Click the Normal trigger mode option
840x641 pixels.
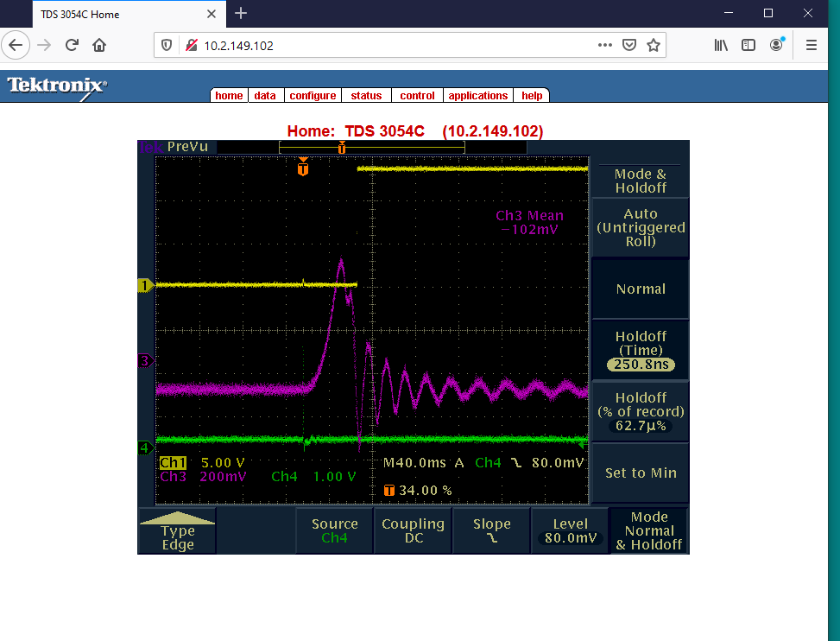click(641, 289)
